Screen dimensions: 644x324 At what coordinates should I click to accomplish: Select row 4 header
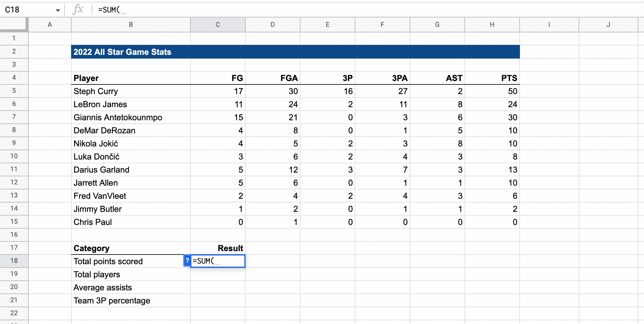tap(14, 78)
